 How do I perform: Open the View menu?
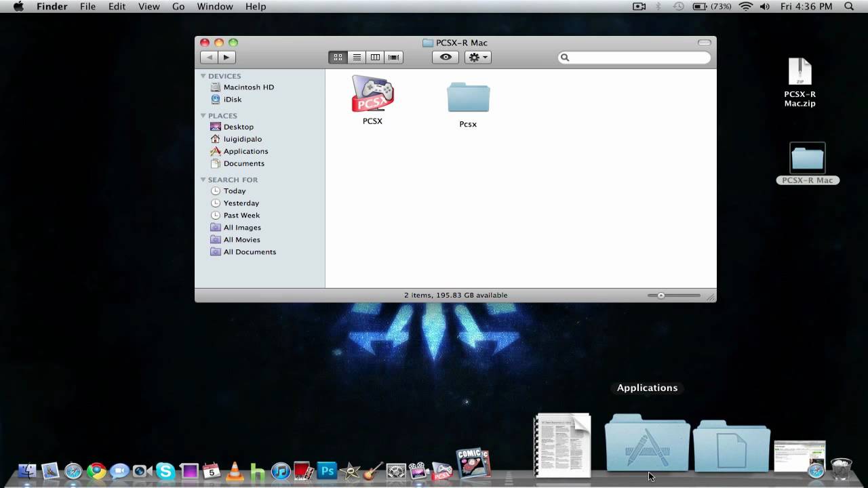pos(149,7)
